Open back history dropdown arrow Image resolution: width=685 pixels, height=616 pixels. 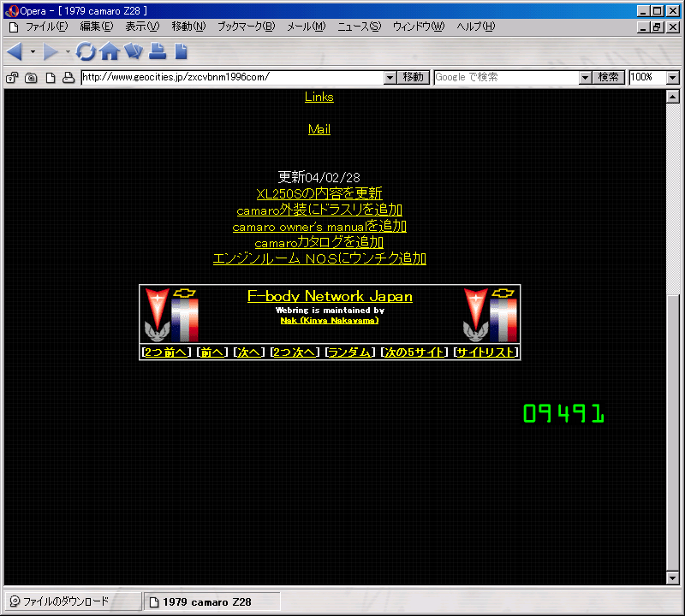pyautogui.click(x=33, y=52)
